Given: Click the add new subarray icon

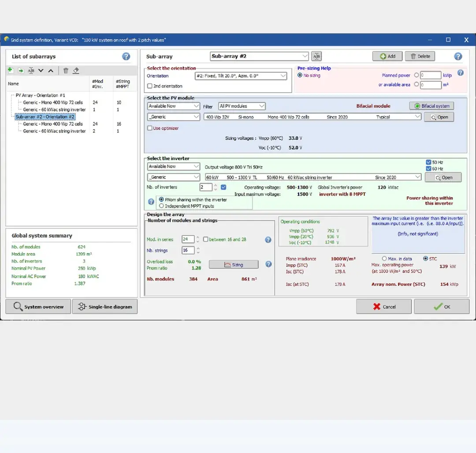Looking at the screenshot, I should [x=11, y=71].
